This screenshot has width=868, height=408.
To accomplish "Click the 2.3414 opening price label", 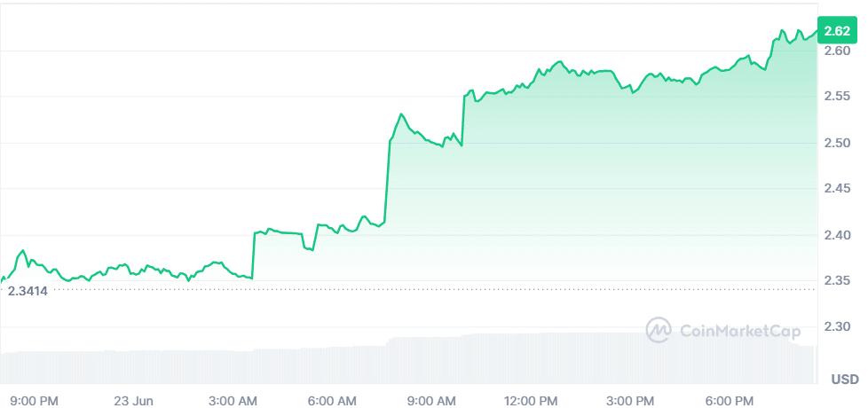I will point(27,290).
